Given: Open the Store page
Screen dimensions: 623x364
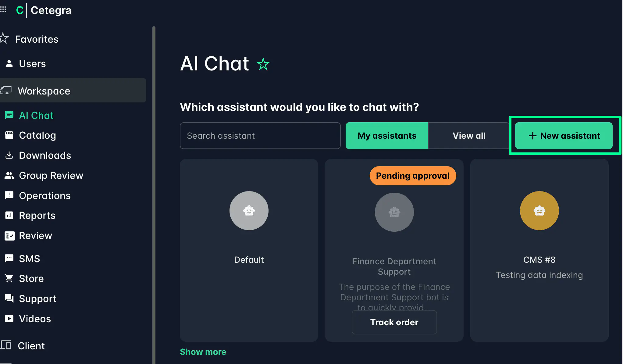Looking at the screenshot, I should pyautogui.click(x=31, y=279).
